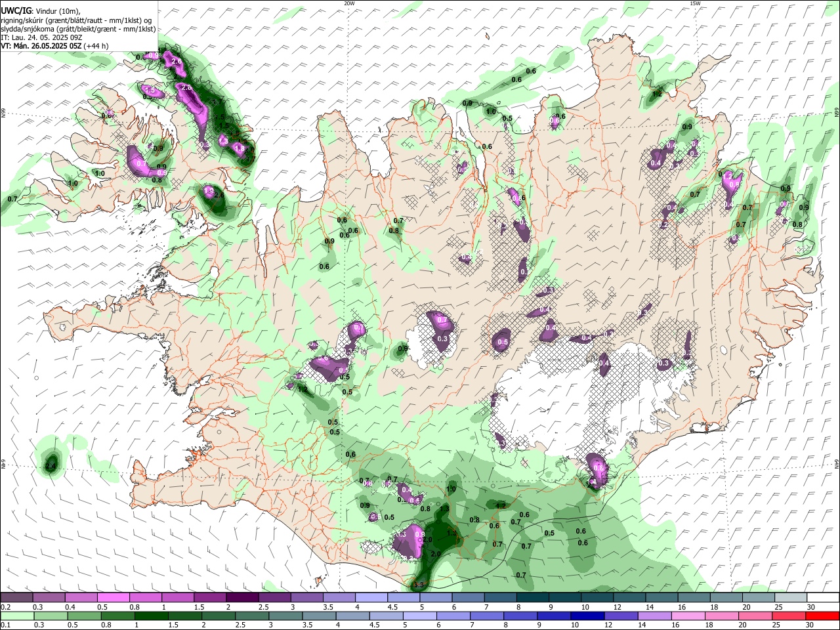Click the 'slydda/snjókoma' legend description line
The image size is (840, 630).
pyautogui.click(x=78, y=29)
